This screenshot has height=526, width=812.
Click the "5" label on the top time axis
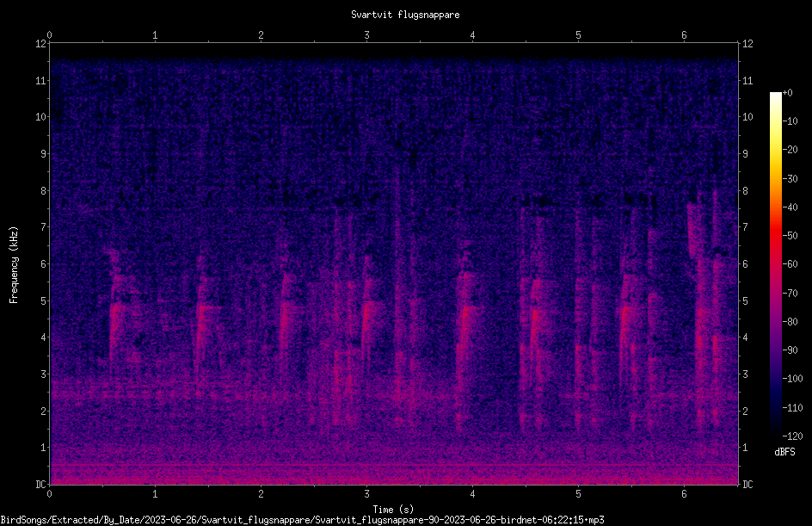[x=578, y=35]
